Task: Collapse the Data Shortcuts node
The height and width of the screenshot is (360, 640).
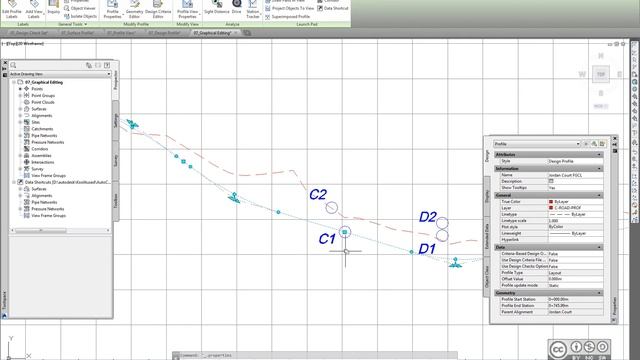Action: click(x=13, y=182)
